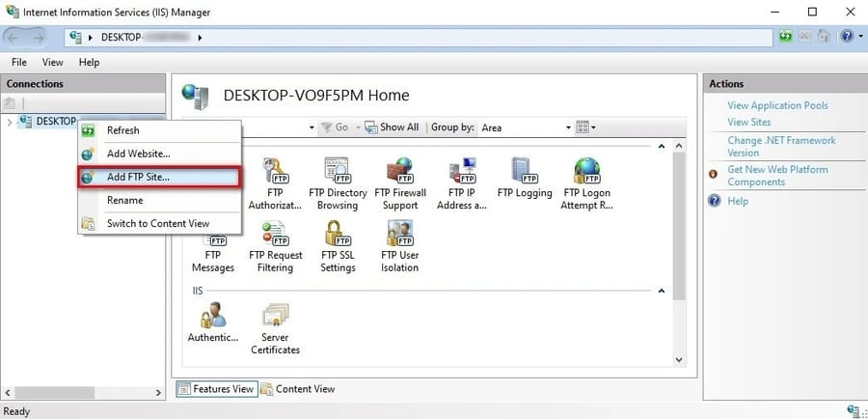Choose Rename from the context menu
This screenshot has width=868, height=419.
[x=159, y=200]
